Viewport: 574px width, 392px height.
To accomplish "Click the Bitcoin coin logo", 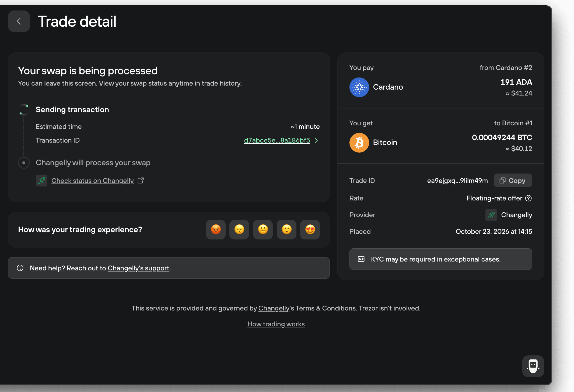I will (x=359, y=143).
